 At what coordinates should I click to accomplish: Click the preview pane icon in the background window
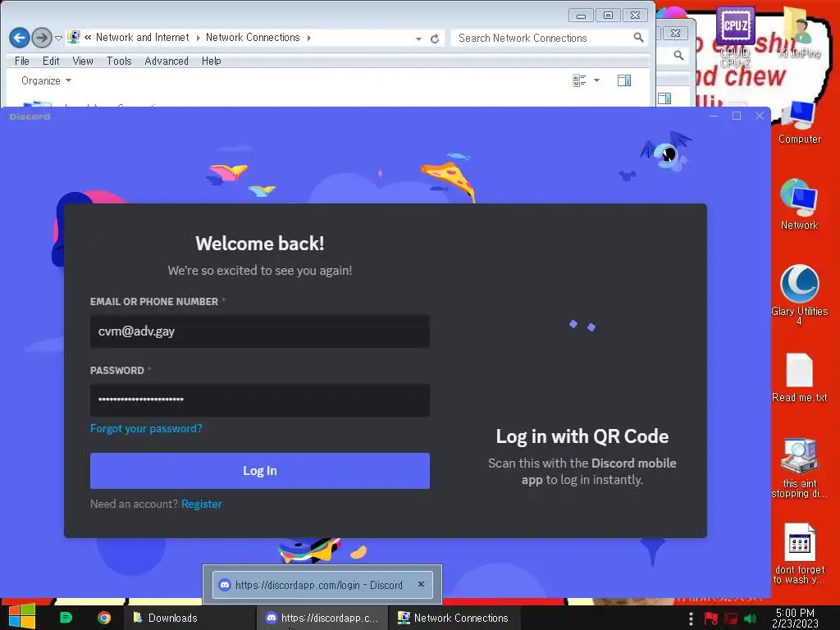pos(664,98)
